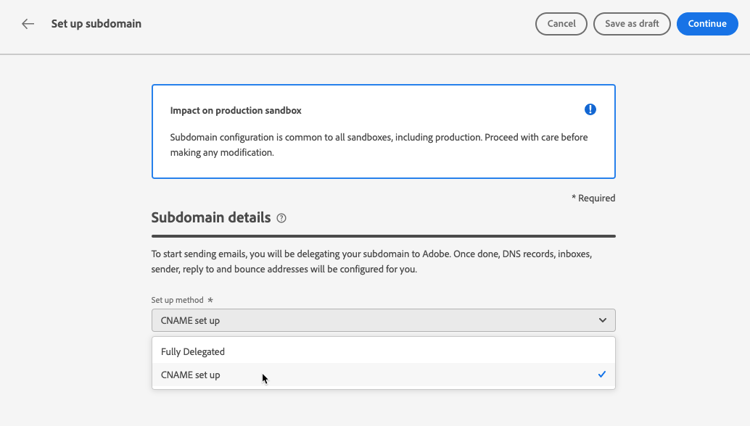Collapse the dropdown using its chevron arrow
Viewport: 750px width, 426px height.
pyautogui.click(x=602, y=320)
